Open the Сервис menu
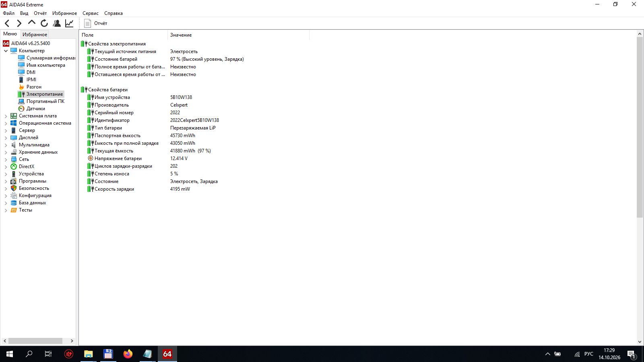The width and height of the screenshot is (644, 362). pyautogui.click(x=91, y=13)
